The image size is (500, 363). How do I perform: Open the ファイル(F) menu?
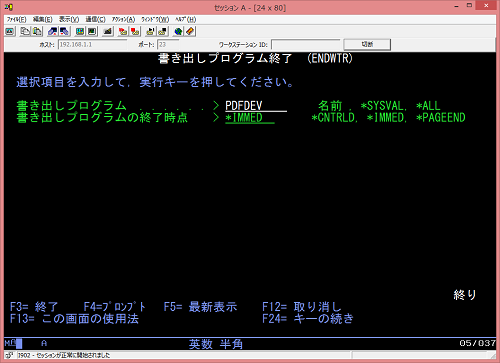pyautogui.click(x=16, y=19)
